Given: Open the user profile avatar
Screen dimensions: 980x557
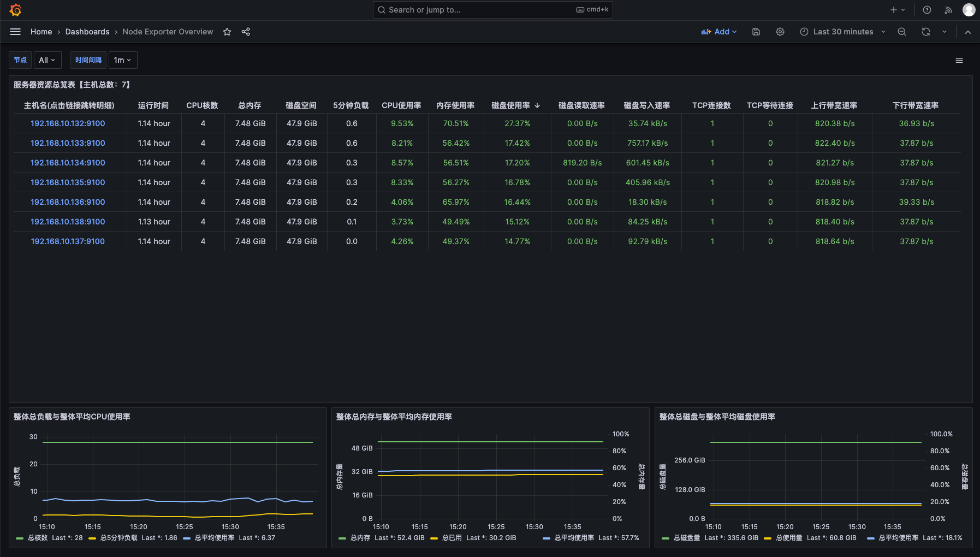Looking at the screenshot, I should point(969,10).
